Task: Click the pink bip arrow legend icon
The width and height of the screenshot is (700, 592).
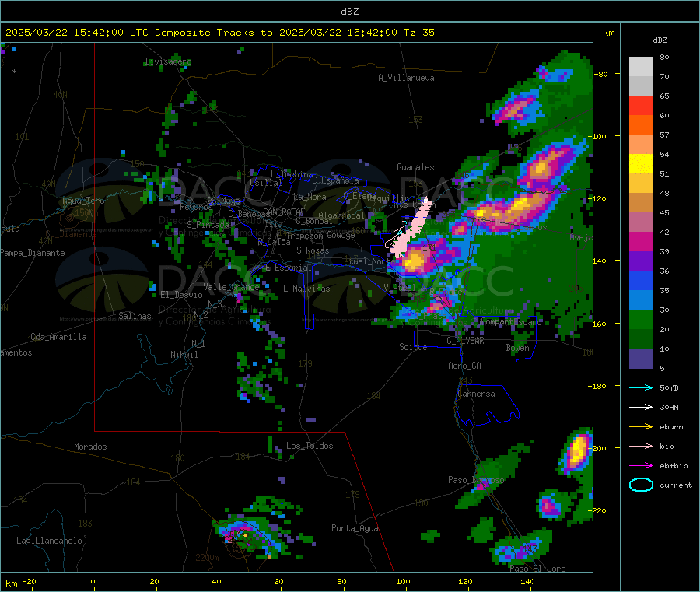Action: click(x=641, y=446)
